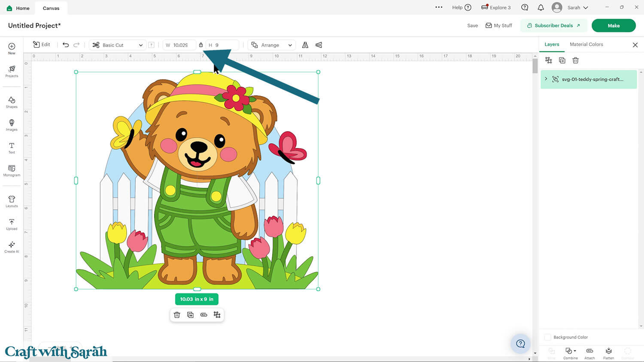Screen dimensions: 644x362
Task: Open the Basic Cut operation dropdown
Action: tap(118, 45)
